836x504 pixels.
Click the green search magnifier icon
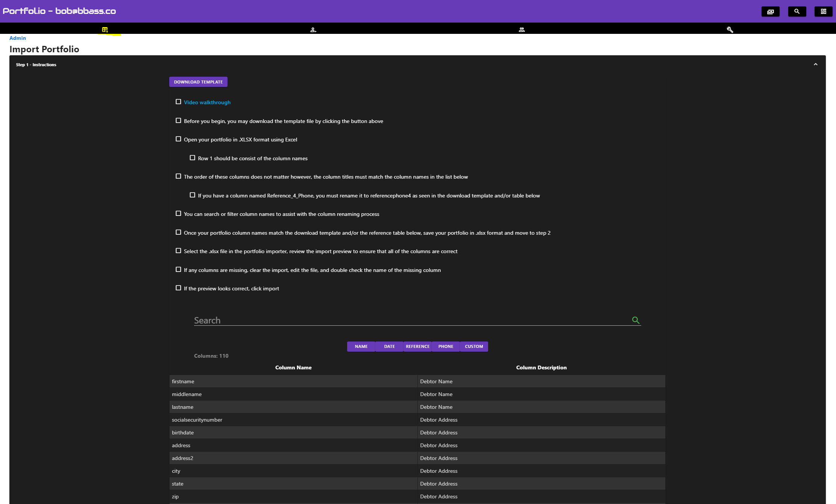[x=636, y=320]
